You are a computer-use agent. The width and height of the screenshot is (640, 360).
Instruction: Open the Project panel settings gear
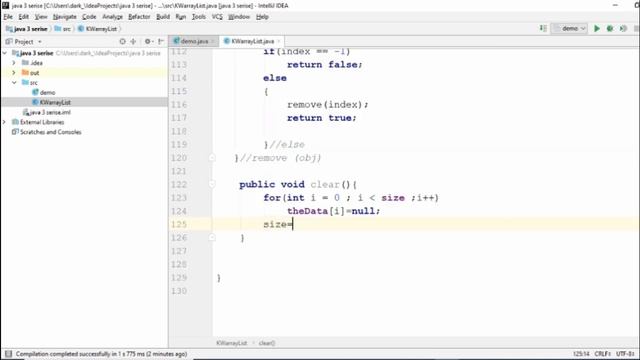148,42
